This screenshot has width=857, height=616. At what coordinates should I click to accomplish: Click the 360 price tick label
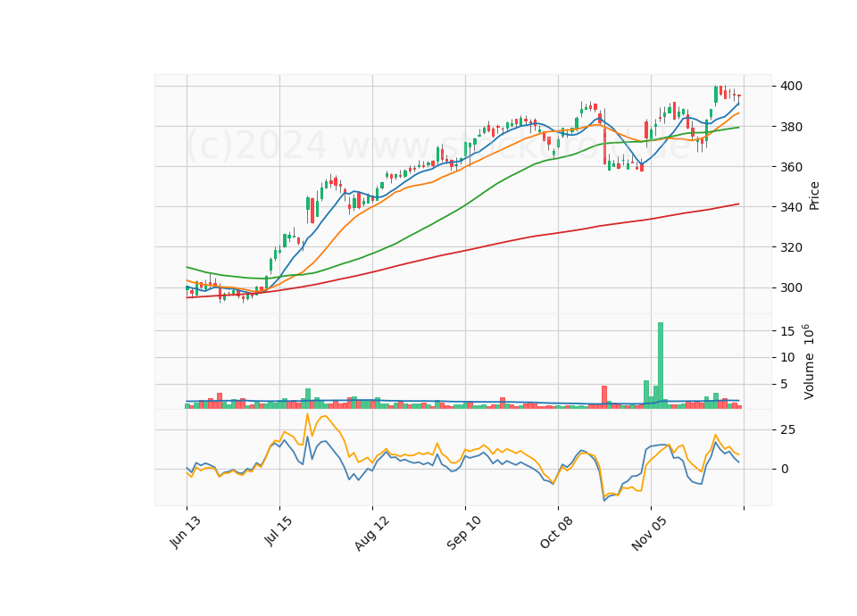pos(792,167)
